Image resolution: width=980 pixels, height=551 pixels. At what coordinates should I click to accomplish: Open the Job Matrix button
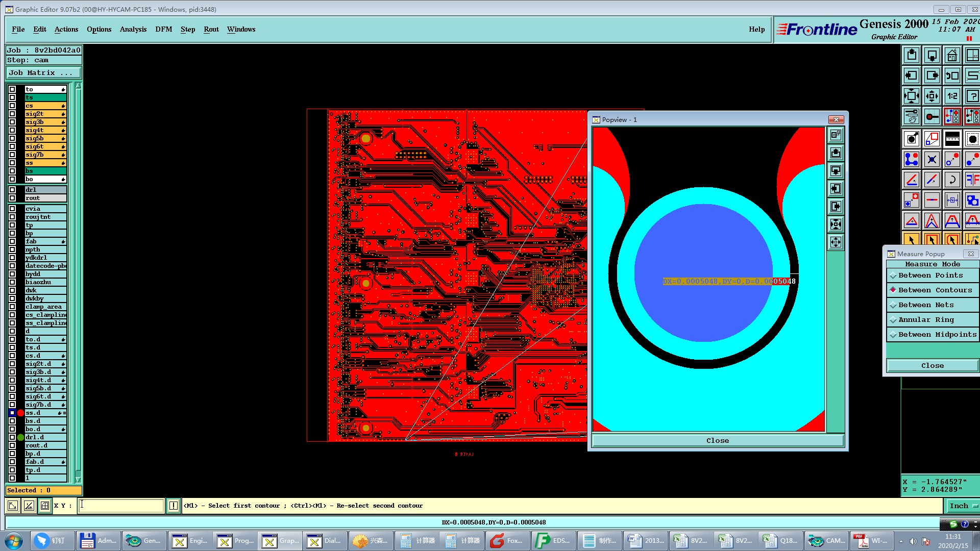click(43, 73)
